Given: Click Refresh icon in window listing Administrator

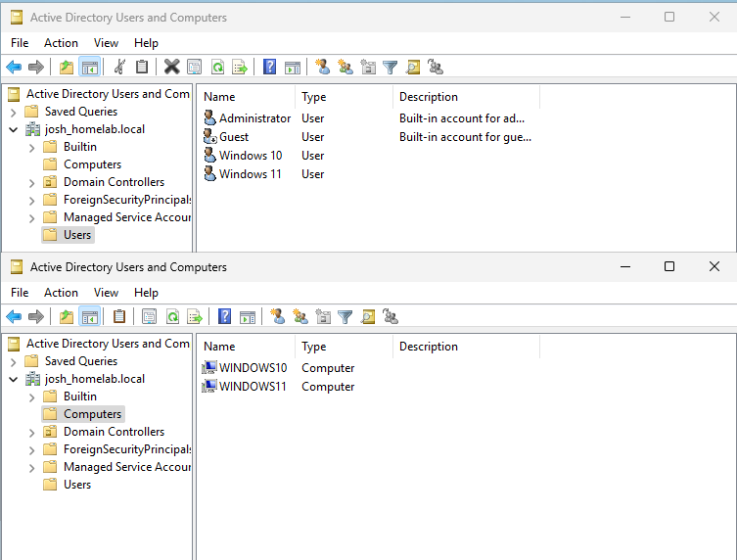Looking at the screenshot, I should [217, 68].
